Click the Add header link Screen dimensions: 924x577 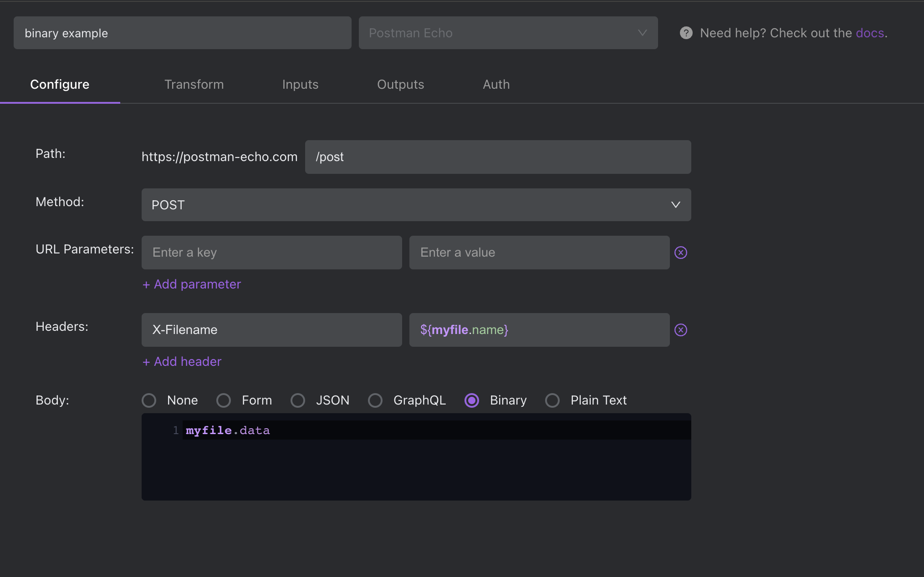tap(182, 362)
